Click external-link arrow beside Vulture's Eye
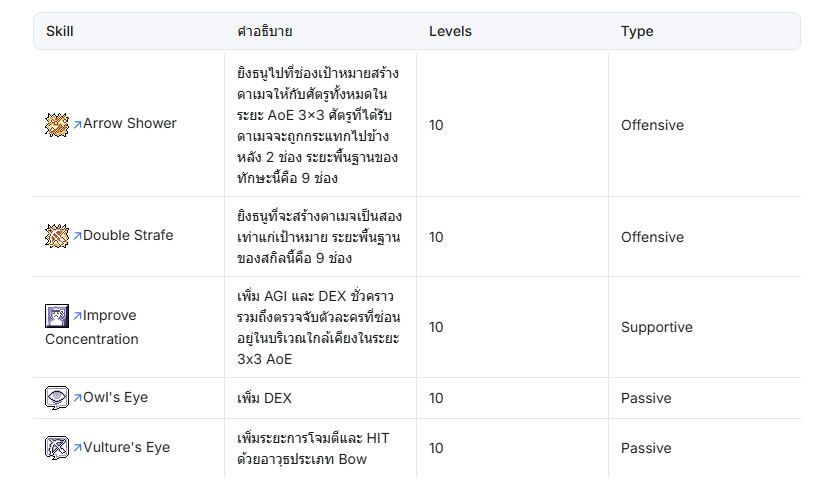825x485 pixels. (x=77, y=448)
